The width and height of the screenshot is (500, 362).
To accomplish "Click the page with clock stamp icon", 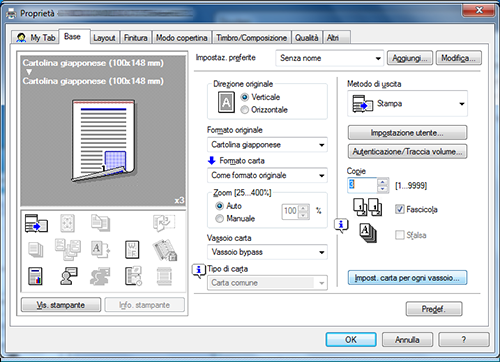I will (x=133, y=276).
